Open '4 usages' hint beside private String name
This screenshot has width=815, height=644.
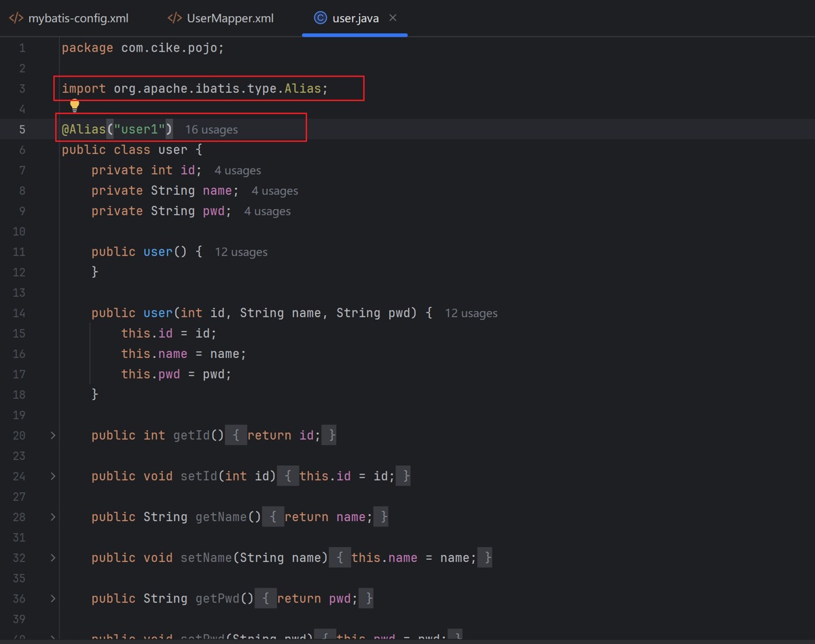[x=275, y=191]
